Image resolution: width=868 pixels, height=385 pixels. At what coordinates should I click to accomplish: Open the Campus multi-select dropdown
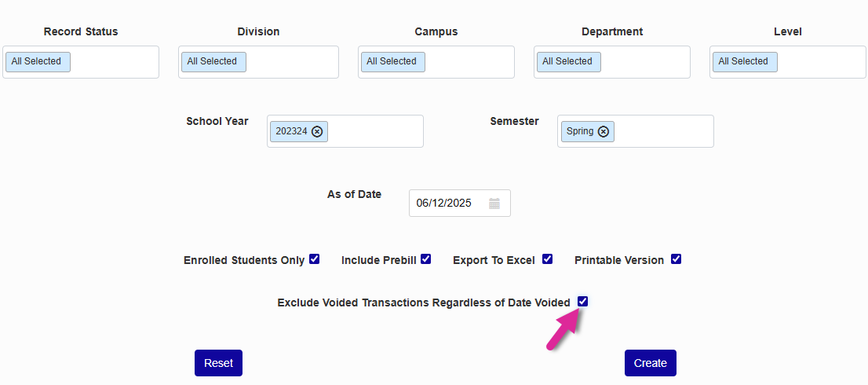click(468, 62)
